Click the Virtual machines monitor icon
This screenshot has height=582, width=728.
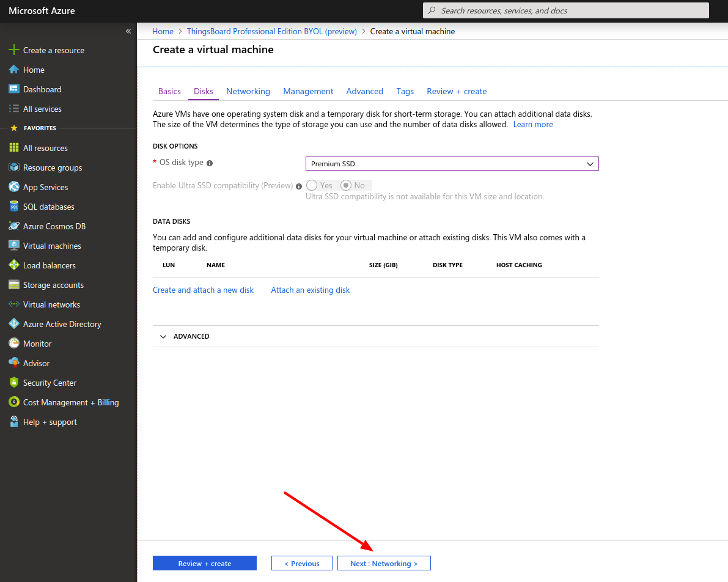pos(14,245)
